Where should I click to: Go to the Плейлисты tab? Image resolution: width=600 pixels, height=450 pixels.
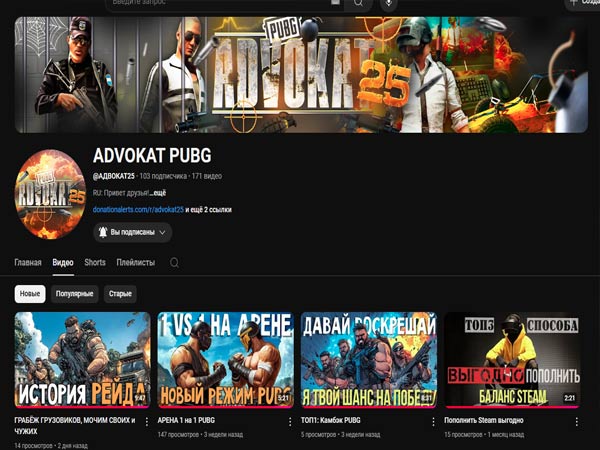(x=135, y=263)
